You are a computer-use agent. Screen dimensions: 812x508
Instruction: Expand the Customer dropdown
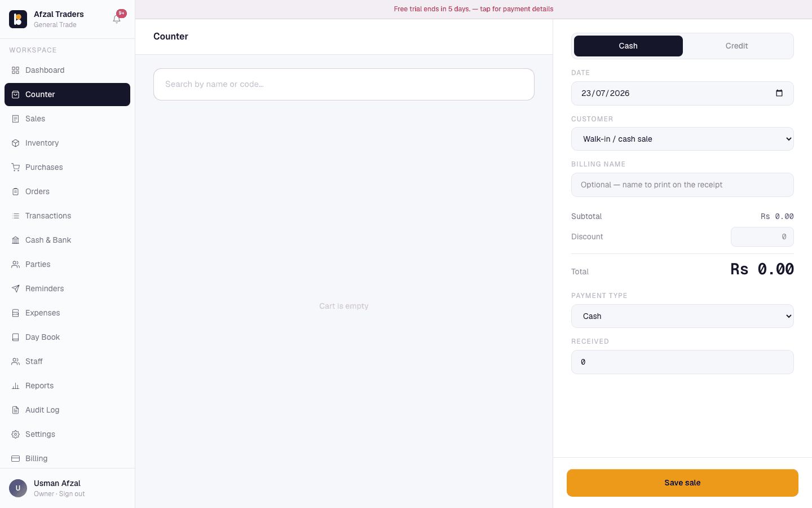point(682,139)
